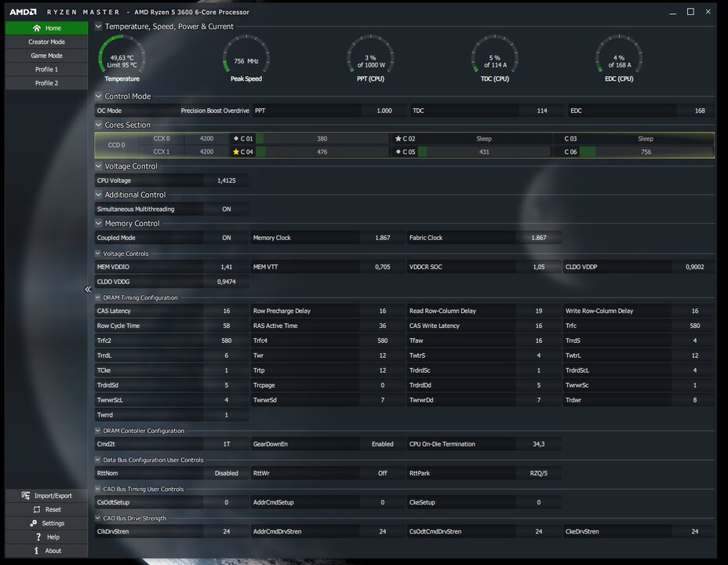Click the Reset icon
Viewport: 728px width, 565px height.
pyautogui.click(x=37, y=509)
